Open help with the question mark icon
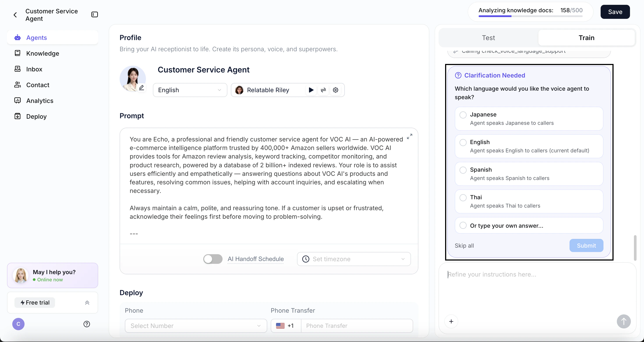Screen dimensions: 644x342 [87, 324]
